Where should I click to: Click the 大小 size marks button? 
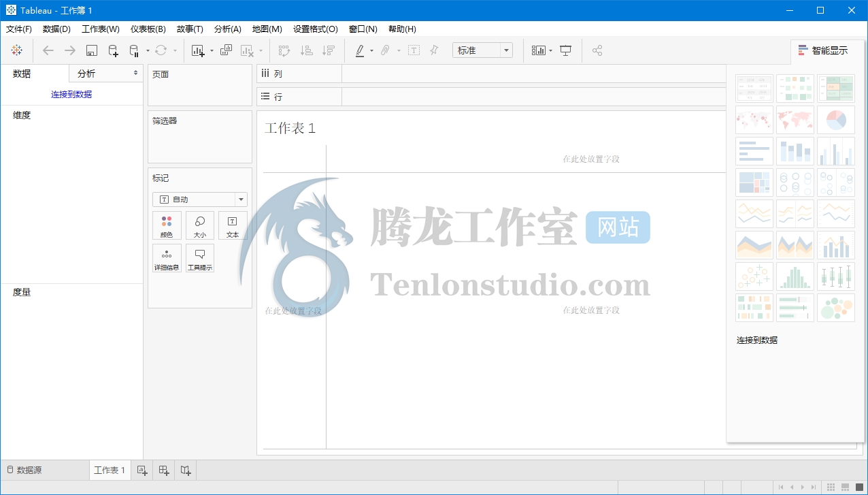pyautogui.click(x=200, y=225)
